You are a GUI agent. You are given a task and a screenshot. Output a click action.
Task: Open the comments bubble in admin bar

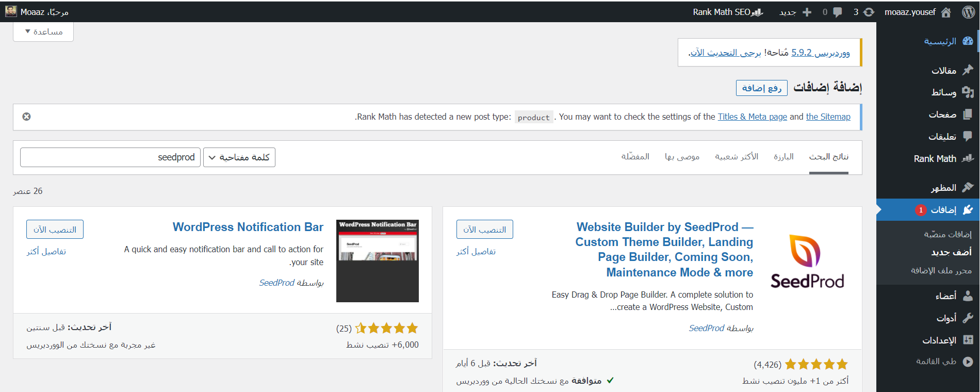[x=838, y=12]
